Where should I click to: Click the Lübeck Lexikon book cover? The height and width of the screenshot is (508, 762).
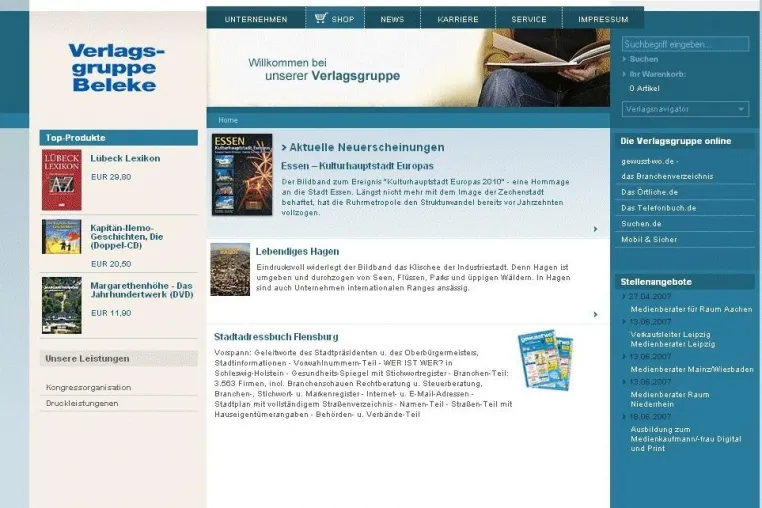62,180
